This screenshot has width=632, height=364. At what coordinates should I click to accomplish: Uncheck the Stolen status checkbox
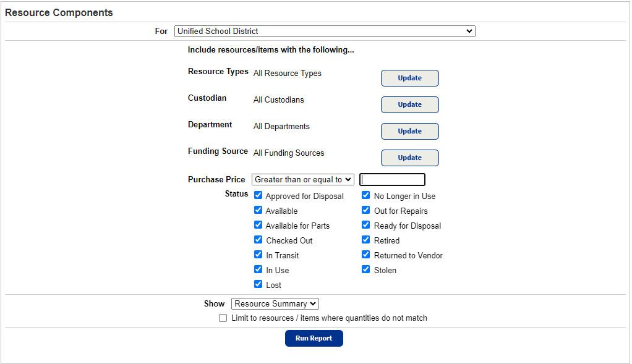click(x=366, y=269)
